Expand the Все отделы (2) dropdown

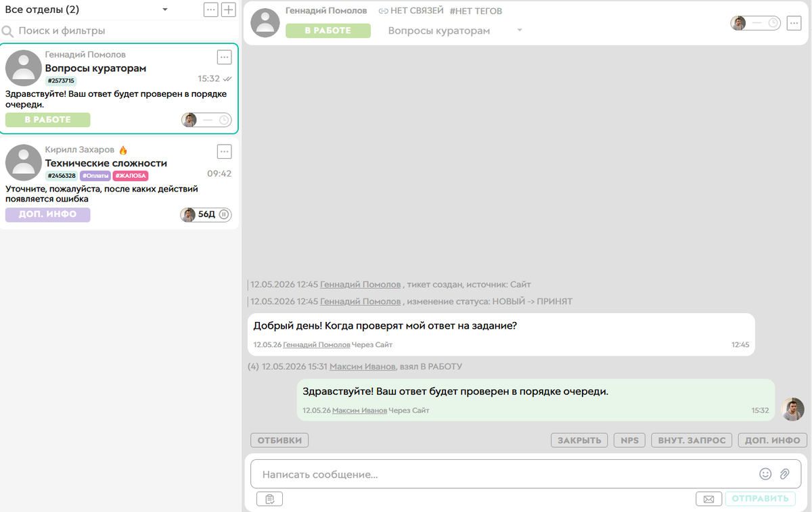point(165,9)
